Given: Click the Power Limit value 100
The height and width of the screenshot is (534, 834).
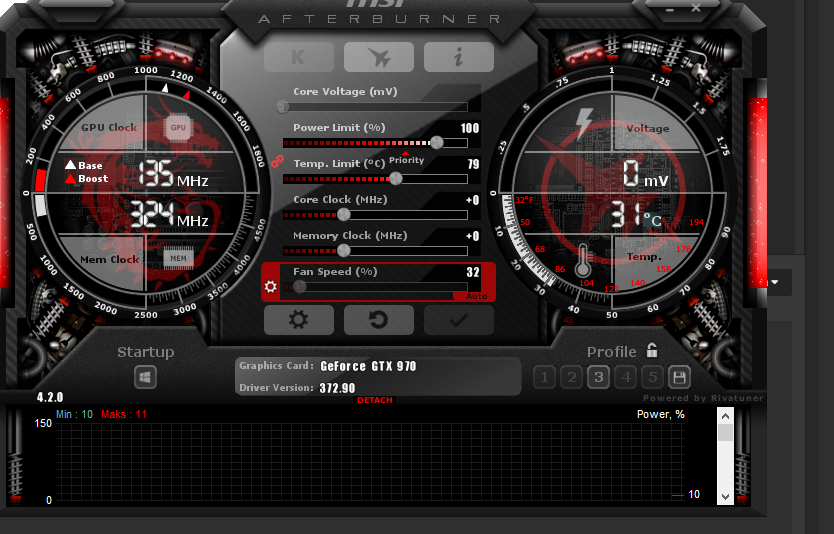Looking at the screenshot, I should (x=470, y=128).
